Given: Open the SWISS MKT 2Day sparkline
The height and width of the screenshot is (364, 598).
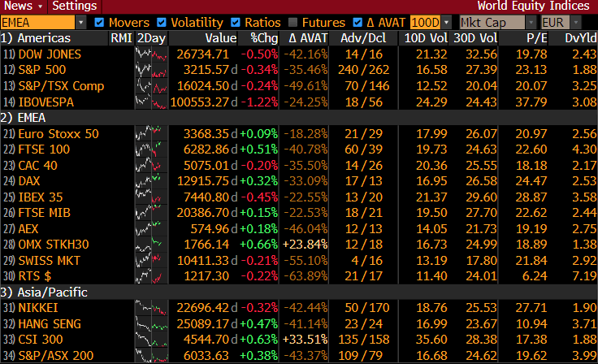Looking at the screenshot, I should (x=151, y=260).
